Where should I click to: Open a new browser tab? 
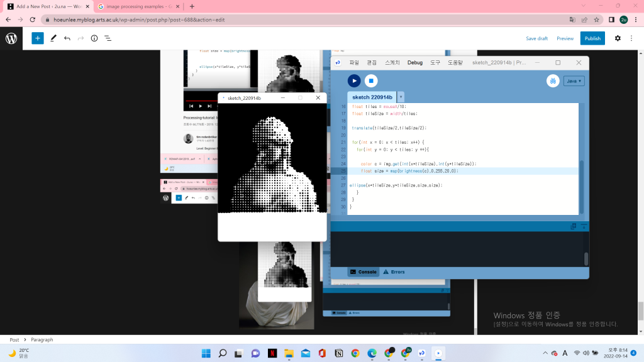[192, 6]
